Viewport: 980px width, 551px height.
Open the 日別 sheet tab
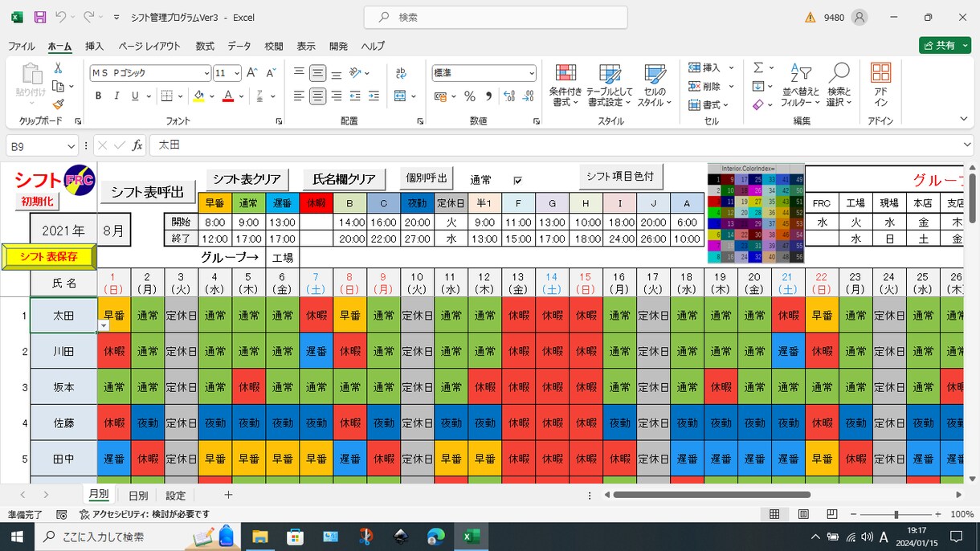click(x=138, y=496)
